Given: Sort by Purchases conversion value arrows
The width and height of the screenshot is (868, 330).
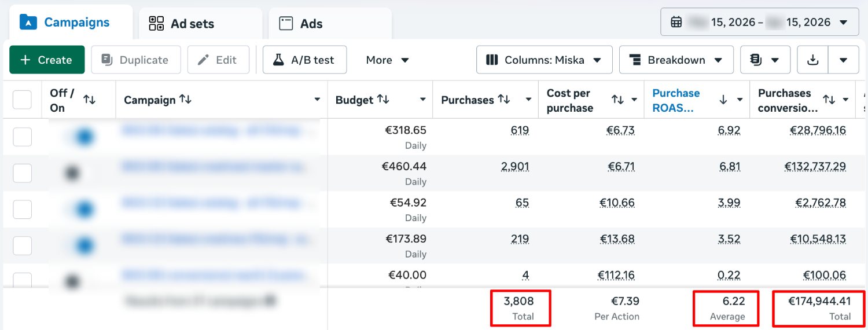Looking at the screenshot, I should click(x=829, y=100).
